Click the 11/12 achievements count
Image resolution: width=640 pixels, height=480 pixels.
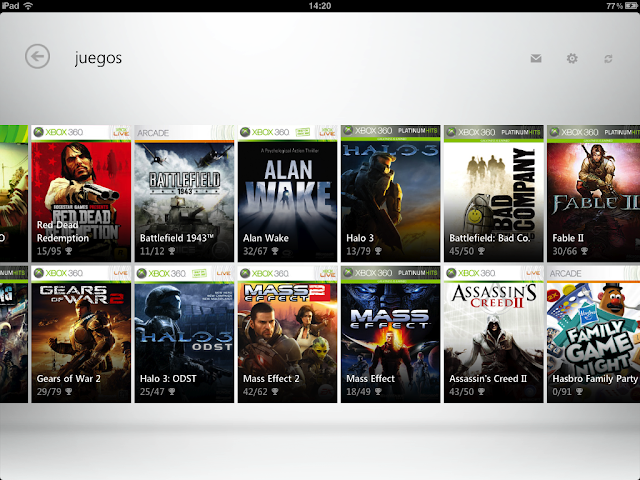[x=152, y=251]
